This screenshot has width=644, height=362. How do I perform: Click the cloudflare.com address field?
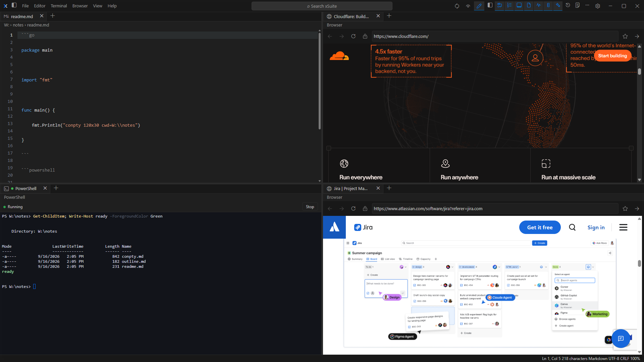coord(495,36)
